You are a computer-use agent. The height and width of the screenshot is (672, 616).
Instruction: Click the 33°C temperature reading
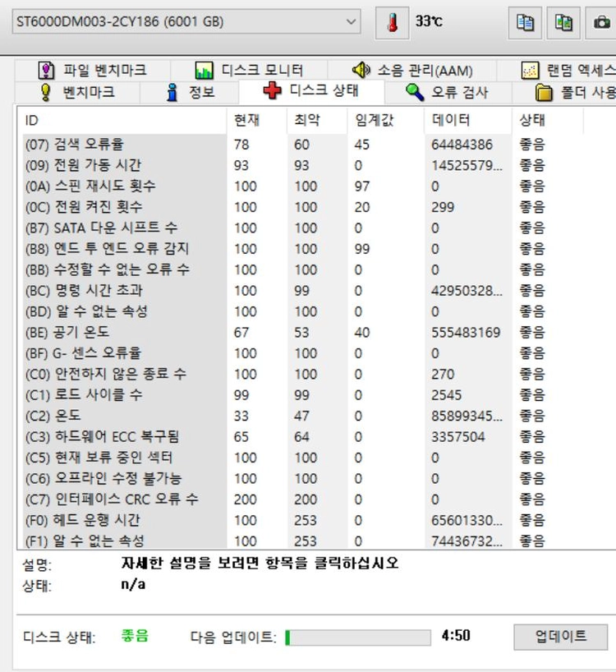429,21
